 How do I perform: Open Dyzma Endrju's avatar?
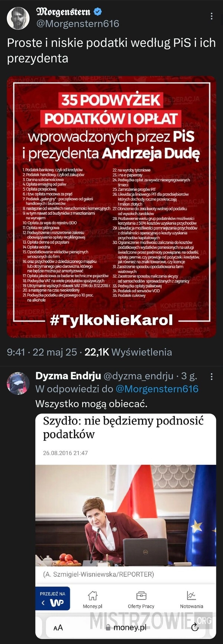[18, 383]
